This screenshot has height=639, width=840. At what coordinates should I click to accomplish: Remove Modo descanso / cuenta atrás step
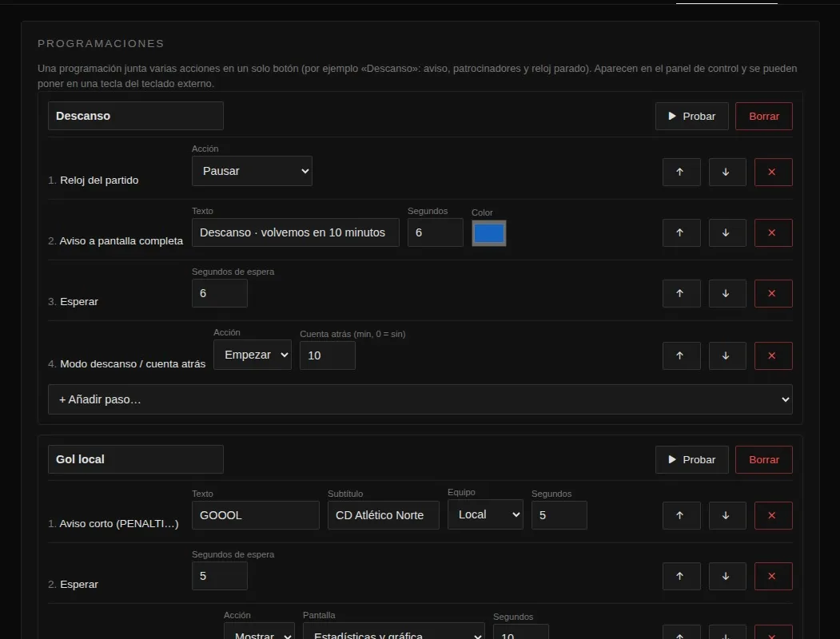(773, 356)
